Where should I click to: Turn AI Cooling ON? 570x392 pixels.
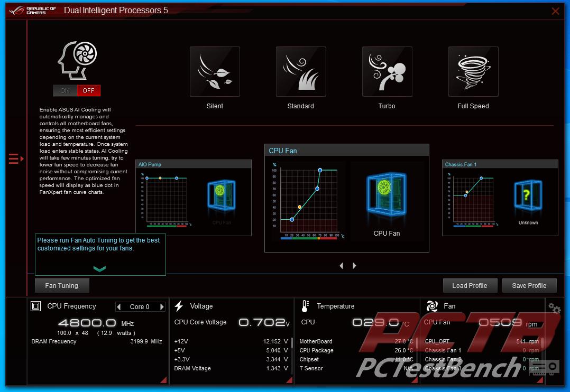65,90
